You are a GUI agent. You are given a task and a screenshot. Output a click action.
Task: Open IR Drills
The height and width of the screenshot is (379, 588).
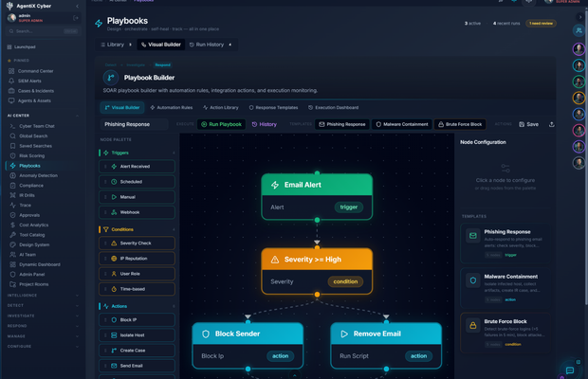(27, 195)
